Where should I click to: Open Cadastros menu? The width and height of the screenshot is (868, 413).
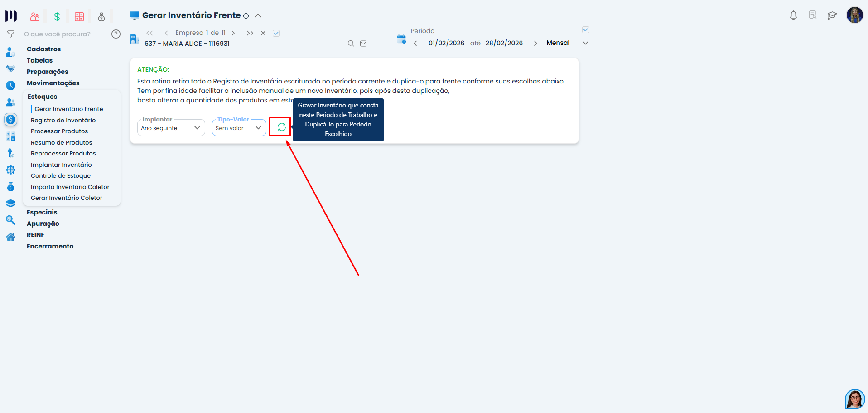43,49
